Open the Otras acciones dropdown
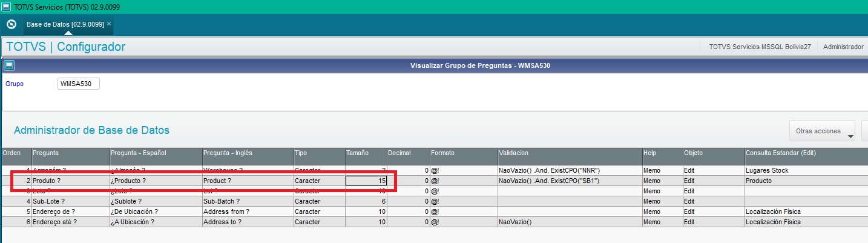 [822, 131]
